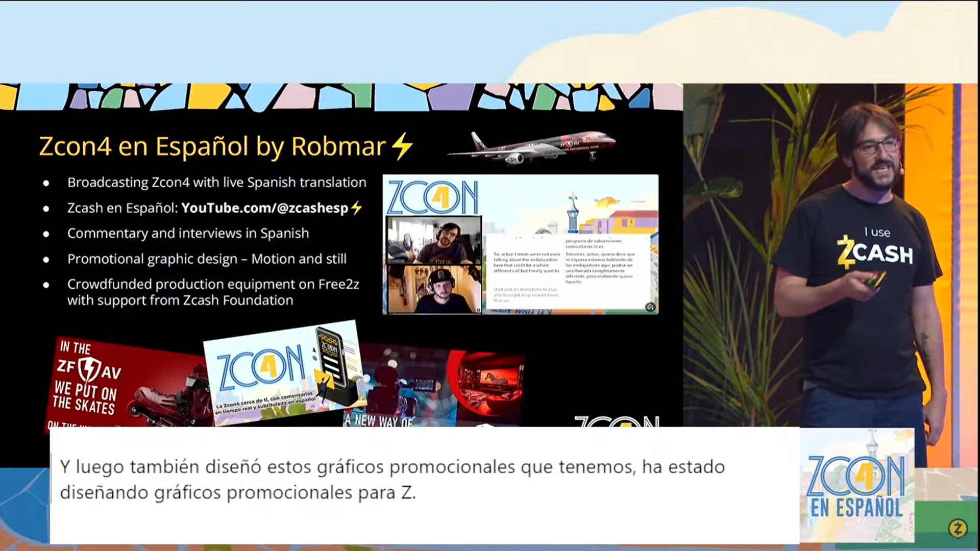Click "Broadcasting Zcon4 with live Spanish translation" bullet
This screenshot has width=980, height=551.
pyautogui.click(x=216, y=182)
